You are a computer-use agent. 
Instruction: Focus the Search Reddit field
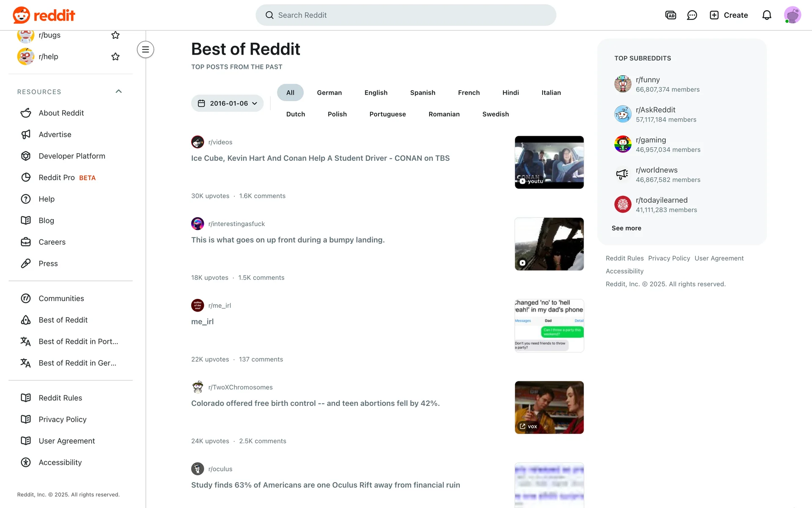(x=406, y=15)
